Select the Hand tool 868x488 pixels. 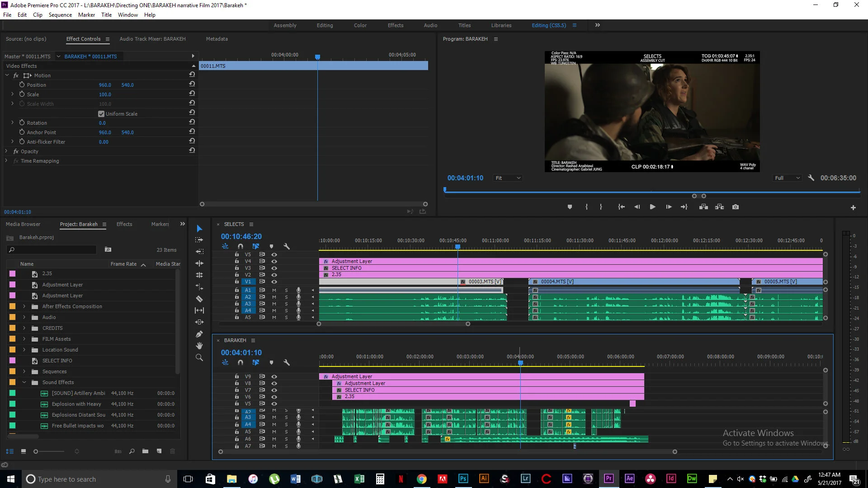199,346
